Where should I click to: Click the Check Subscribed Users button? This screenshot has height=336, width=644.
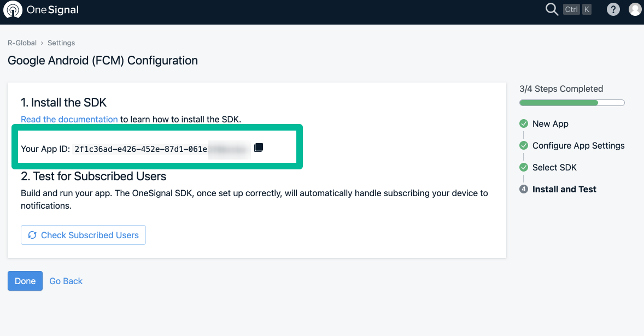click(84, 235)
